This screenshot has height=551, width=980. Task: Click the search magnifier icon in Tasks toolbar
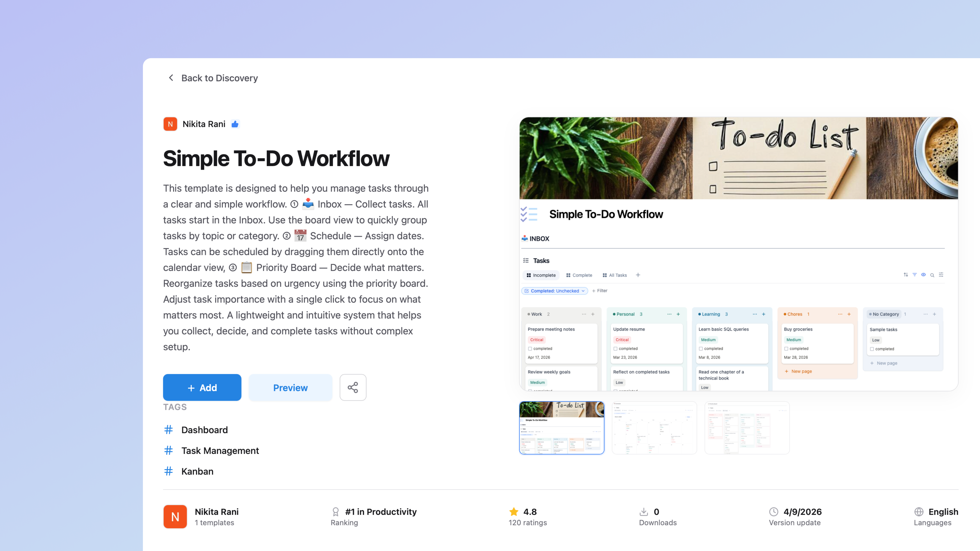[932, 275]
